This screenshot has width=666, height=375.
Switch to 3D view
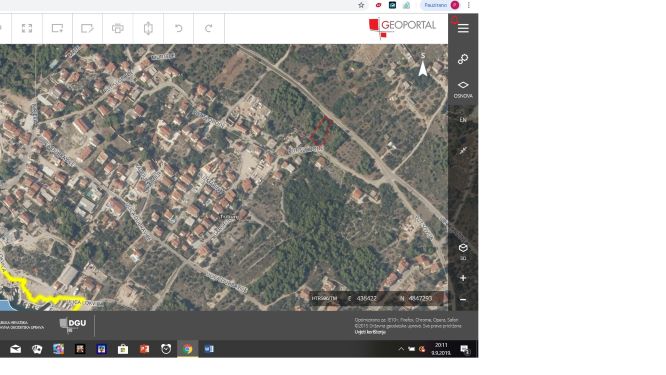point(463,251)
